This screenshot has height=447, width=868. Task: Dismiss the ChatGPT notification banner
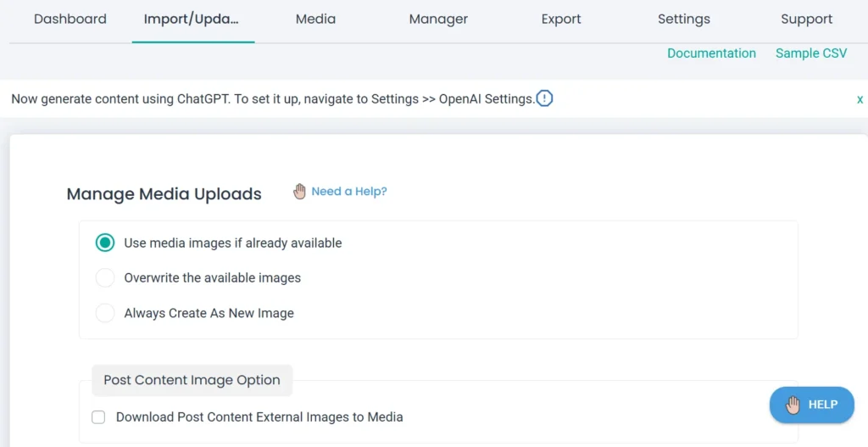point(860,99)
